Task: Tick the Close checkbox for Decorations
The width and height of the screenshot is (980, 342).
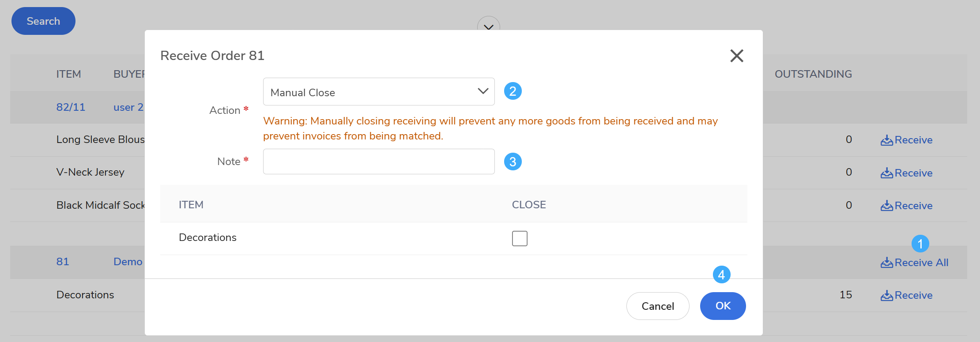Action: [x=520, y=238]
